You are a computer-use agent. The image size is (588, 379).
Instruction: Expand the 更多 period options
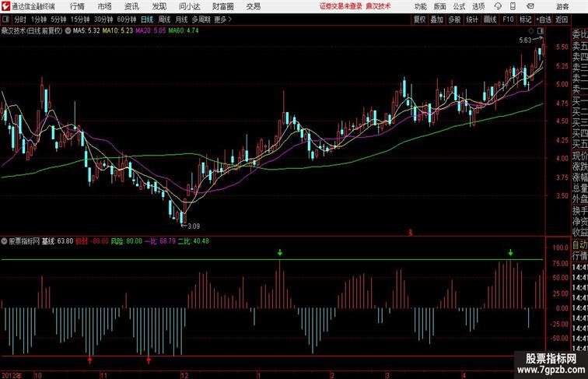pos(222,19)
